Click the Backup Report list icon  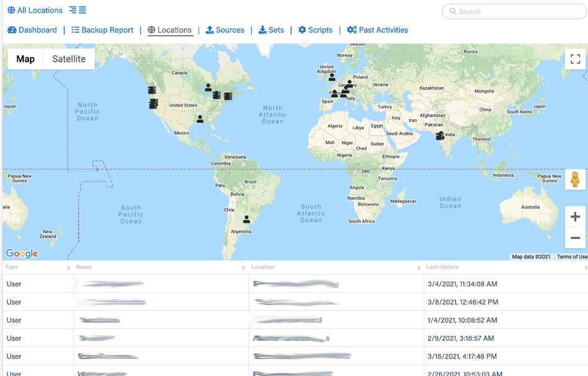click(76, 30)
